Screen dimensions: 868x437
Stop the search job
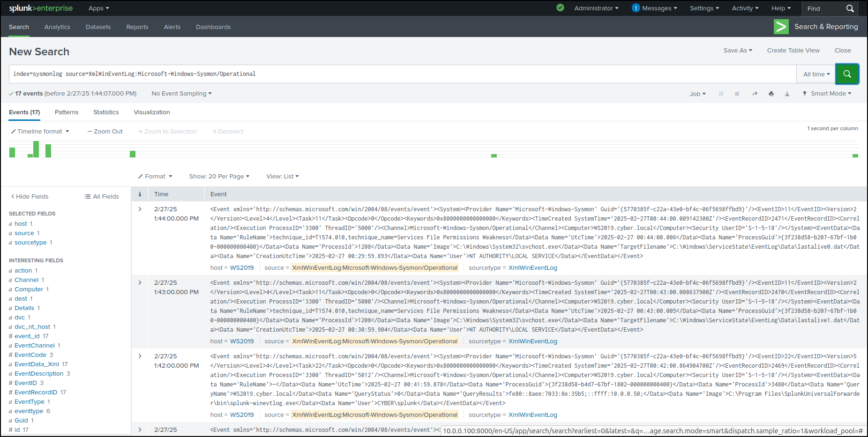click(737, 93)
